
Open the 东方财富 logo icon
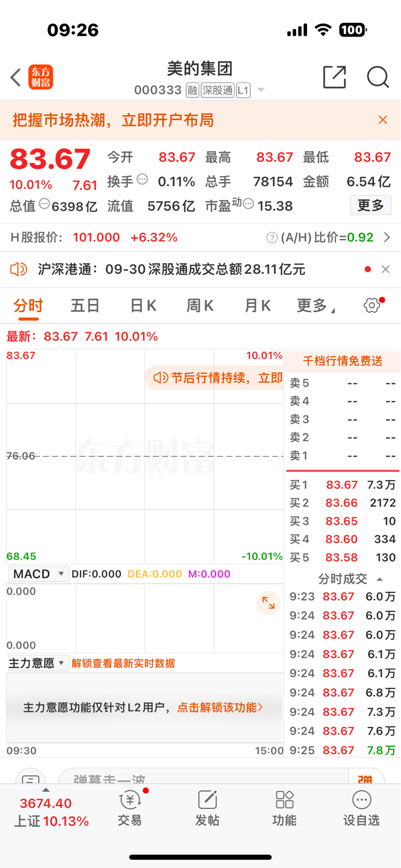tap(41, 77)
